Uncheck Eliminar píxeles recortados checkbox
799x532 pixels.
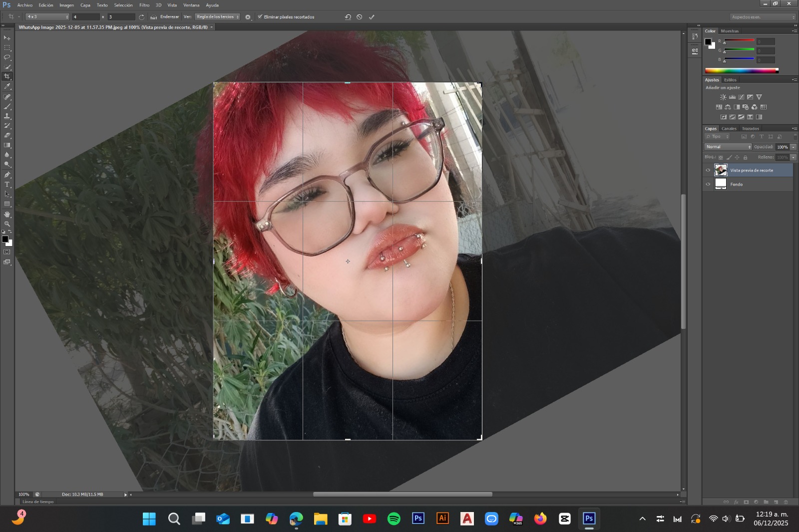point(260,17)
